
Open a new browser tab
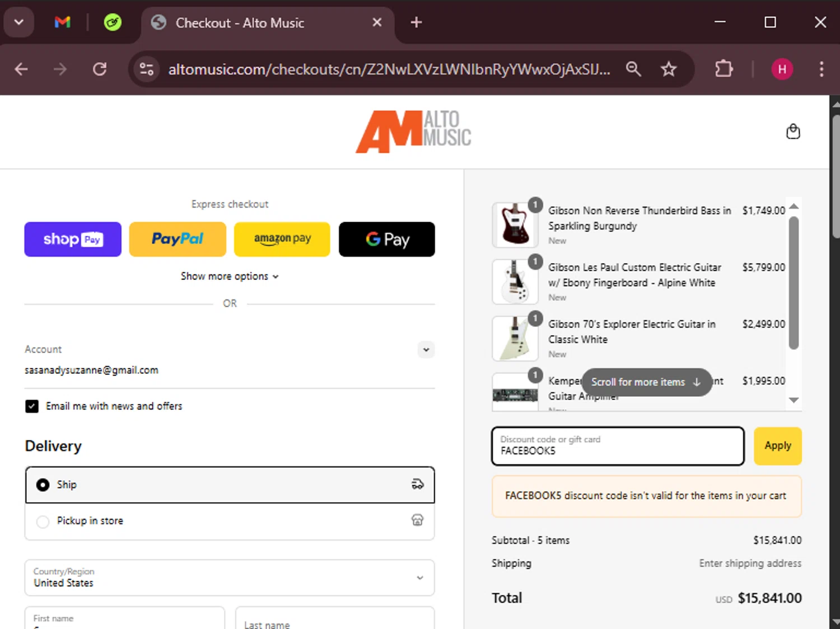(x=416, y=22)
